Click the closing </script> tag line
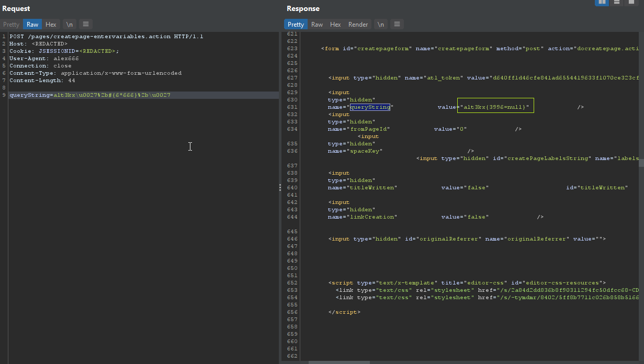The height and width of the screenshot is (364, 644). (344, 312)
